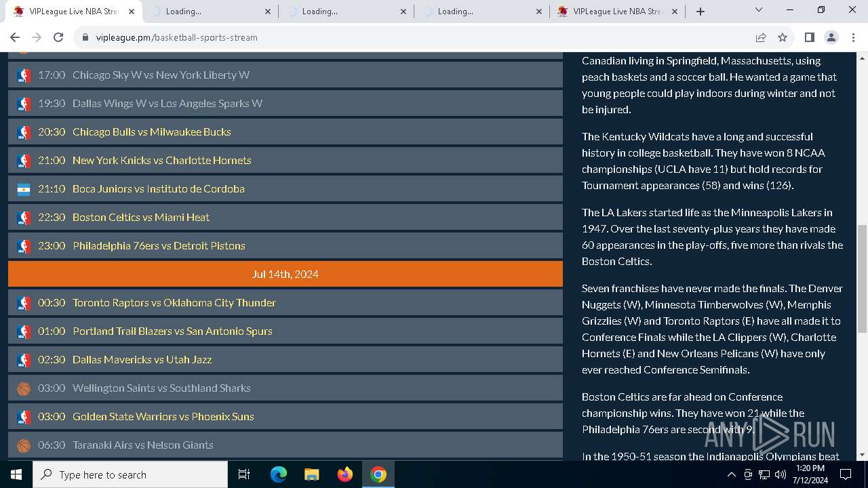Click basketball icon beside Wellington Saints game
The height and width of the screenshot is (488, 868).
tap(24, 388)
